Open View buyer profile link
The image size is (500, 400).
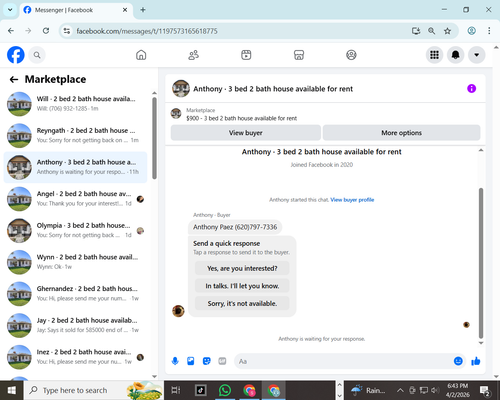pos(352,200)
